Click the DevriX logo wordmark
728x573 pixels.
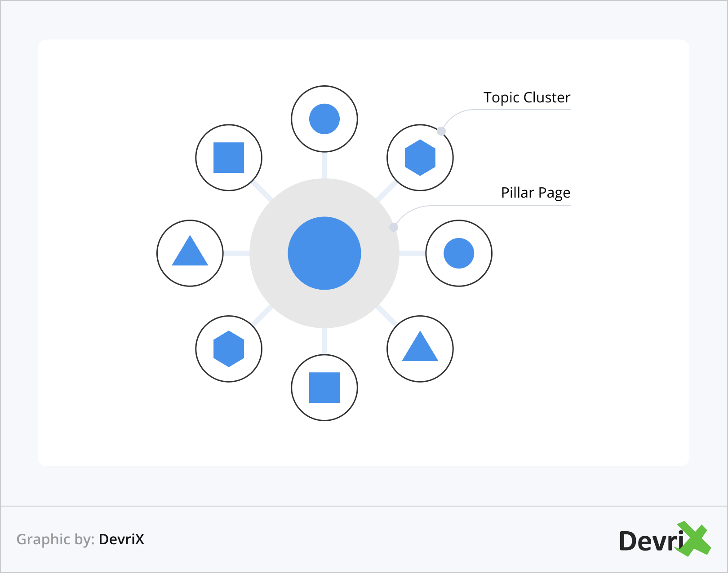coord(651,541)
